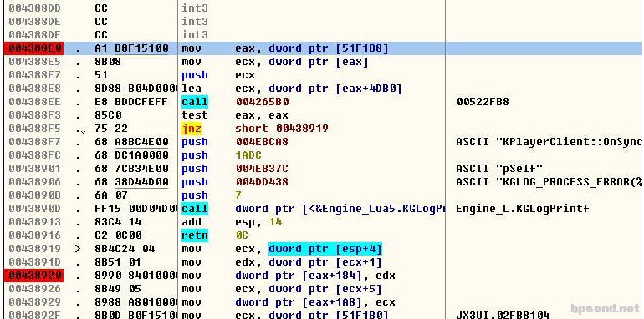Click hex bytes C2 0C00
The image size is (644, 319).
point(118,235)
